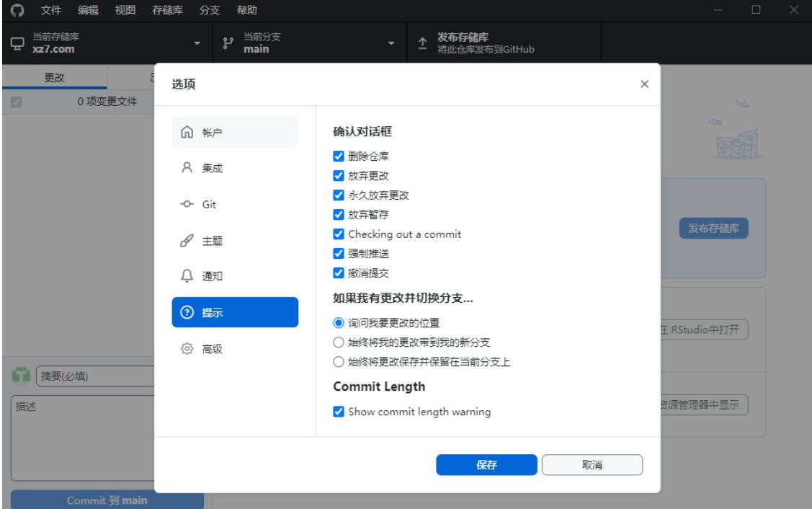Click the 通知 bell icon
Screen dimensions: 812x509
187,277
